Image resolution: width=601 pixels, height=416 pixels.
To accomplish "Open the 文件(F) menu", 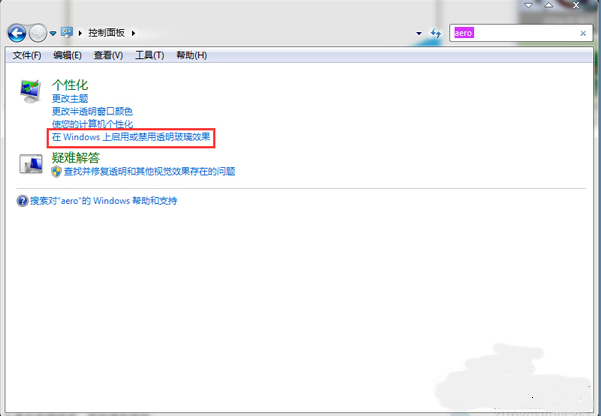I will [x=27, y=54].
